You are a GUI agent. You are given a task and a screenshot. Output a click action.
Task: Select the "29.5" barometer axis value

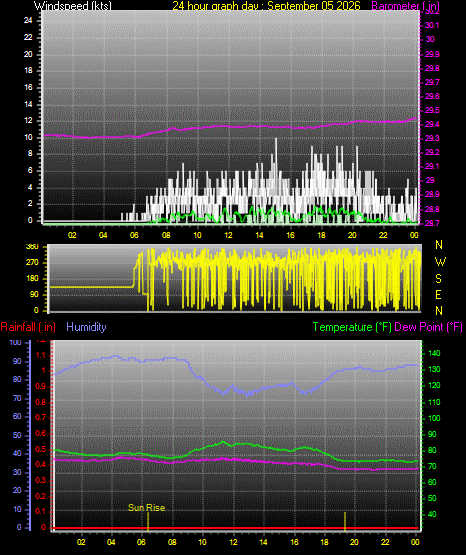tap(432, 110)
